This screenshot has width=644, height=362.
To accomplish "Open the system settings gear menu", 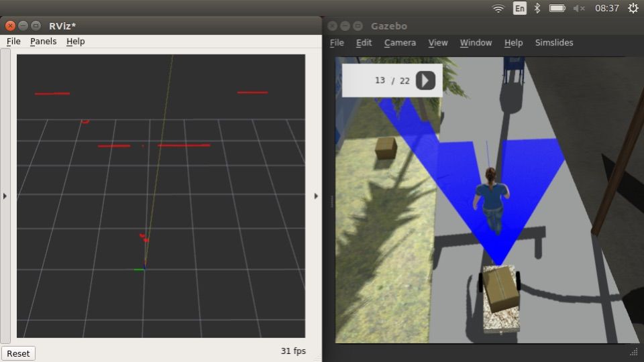I will click(633, 8).
